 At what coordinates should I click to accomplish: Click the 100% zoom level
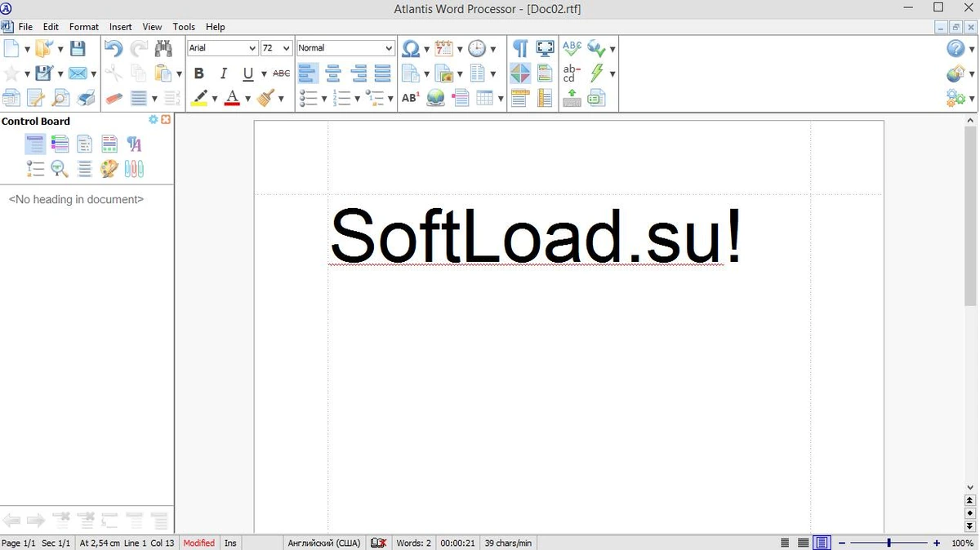962,543
